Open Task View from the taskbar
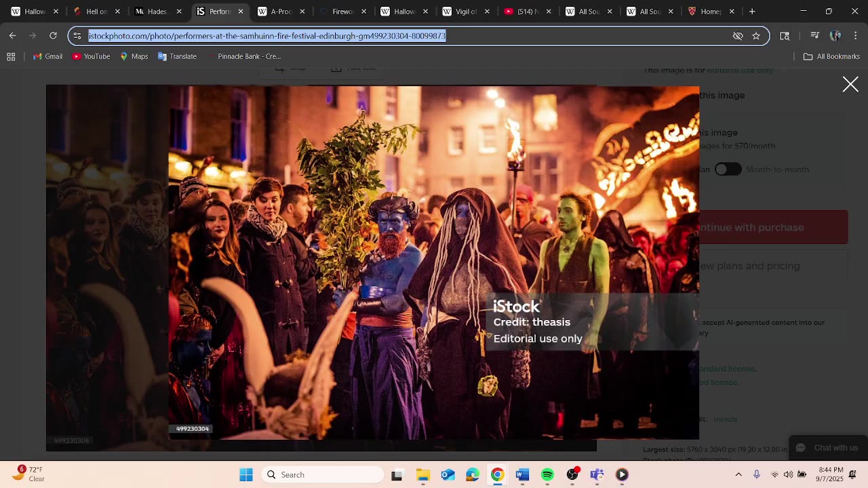868x488 pixels. [397, 474]
